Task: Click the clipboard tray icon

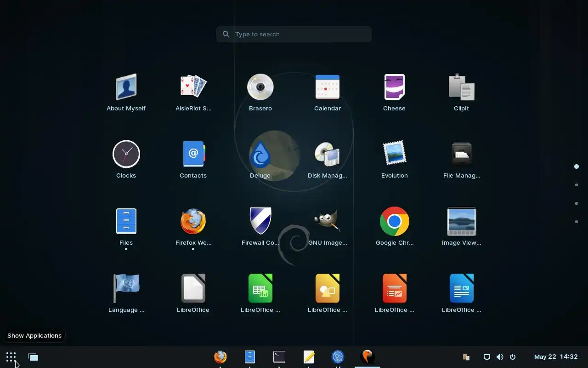Action: tap(466, 357)
